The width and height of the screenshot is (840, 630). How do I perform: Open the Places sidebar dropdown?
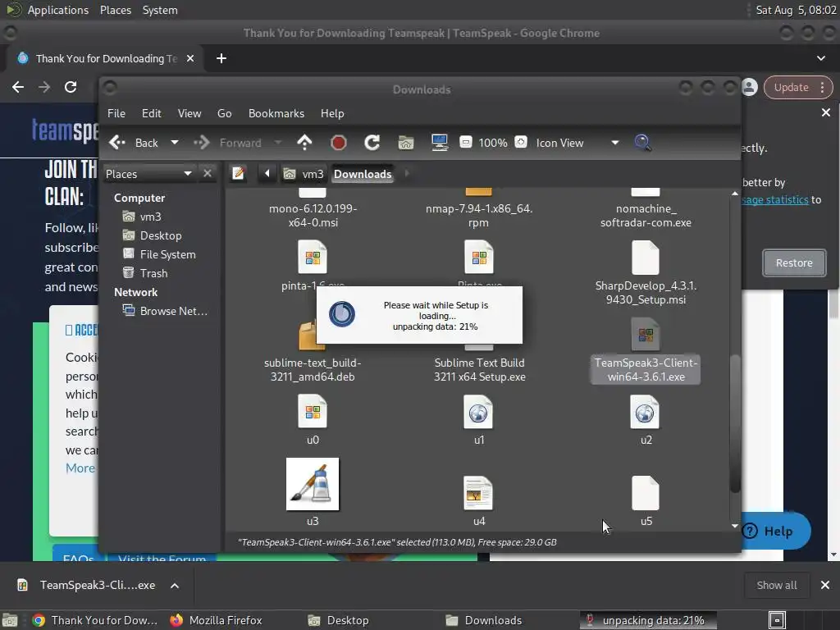click(x=149, y=174)
